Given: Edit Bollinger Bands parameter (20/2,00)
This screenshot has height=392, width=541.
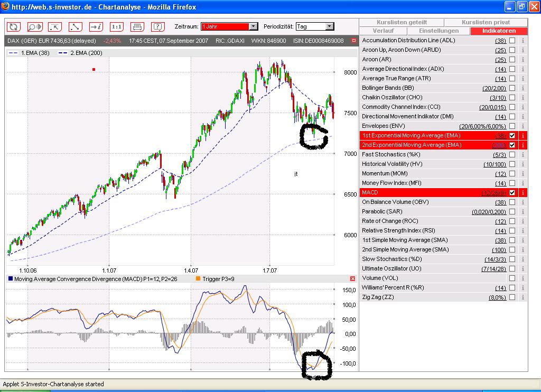Looking at the screenshot, I should pyautogui.click(x=494, y=88).
